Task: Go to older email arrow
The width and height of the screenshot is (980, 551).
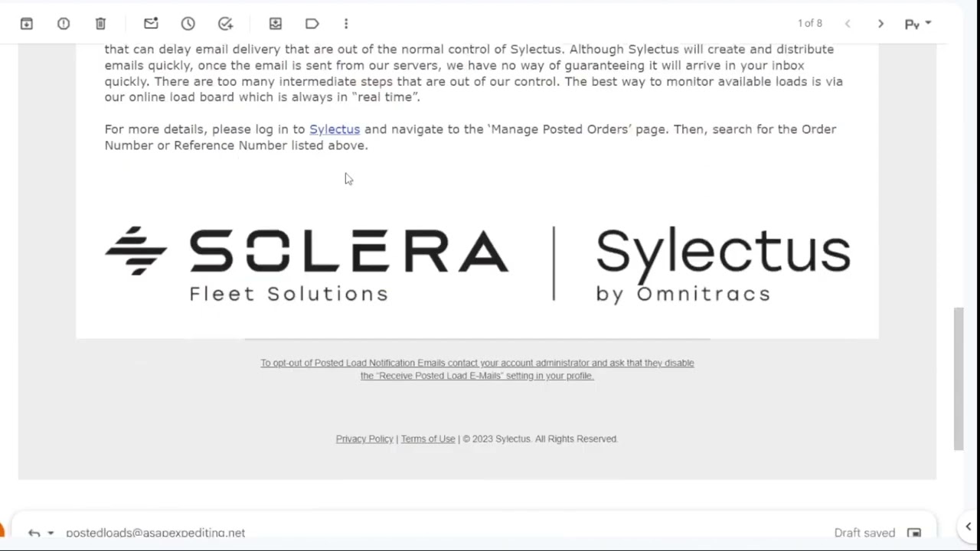Action: click(x=880, y=24)
